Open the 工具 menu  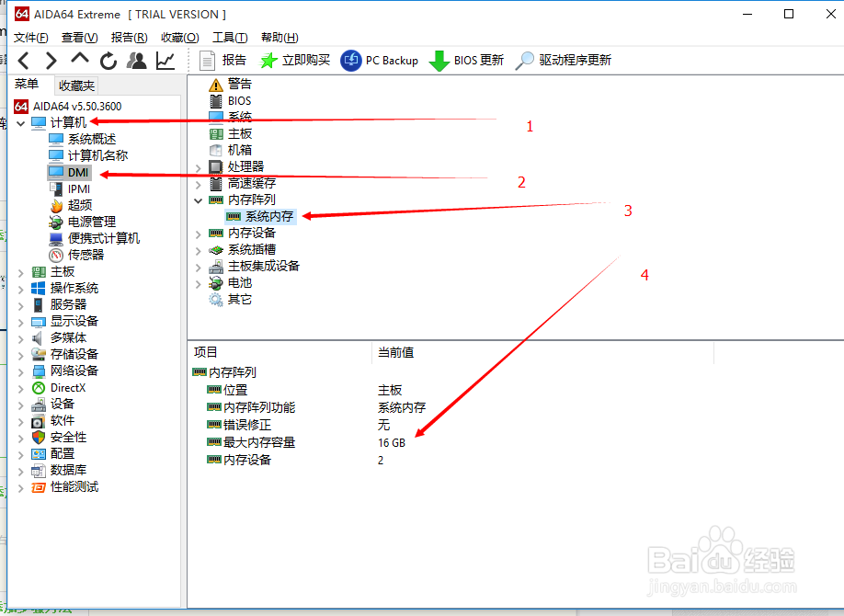[x=229, y=37]
